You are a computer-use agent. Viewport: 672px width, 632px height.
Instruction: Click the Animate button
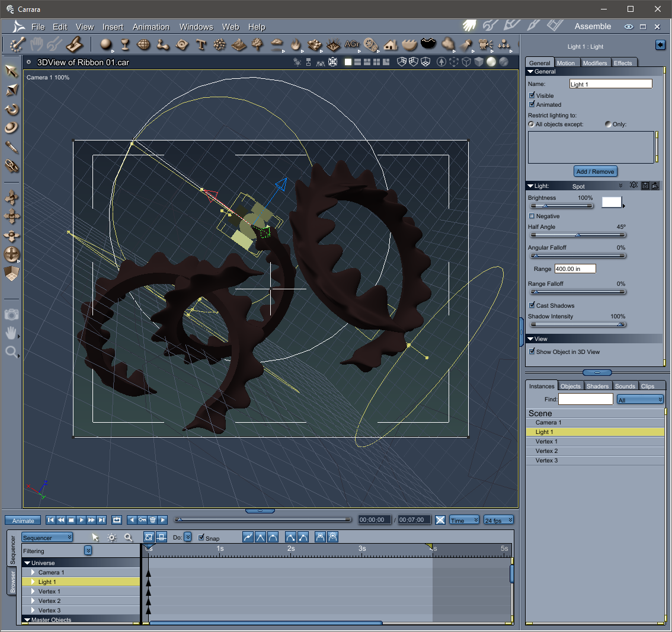(23, 521)
